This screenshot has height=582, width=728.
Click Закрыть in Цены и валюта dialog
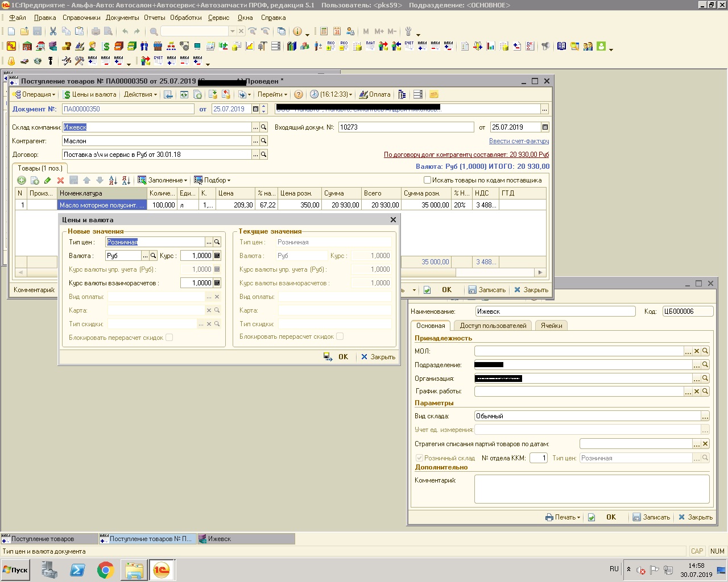(378, 357)
